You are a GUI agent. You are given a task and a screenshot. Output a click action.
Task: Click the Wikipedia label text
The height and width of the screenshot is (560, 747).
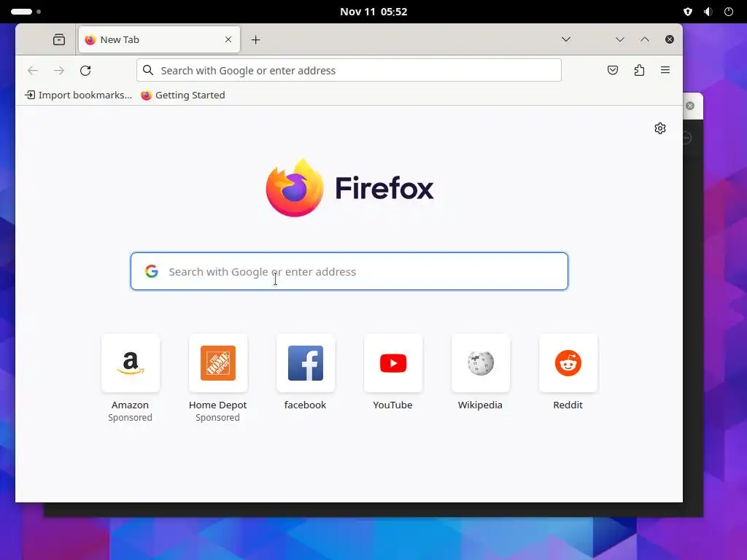(x=480, y=405)
